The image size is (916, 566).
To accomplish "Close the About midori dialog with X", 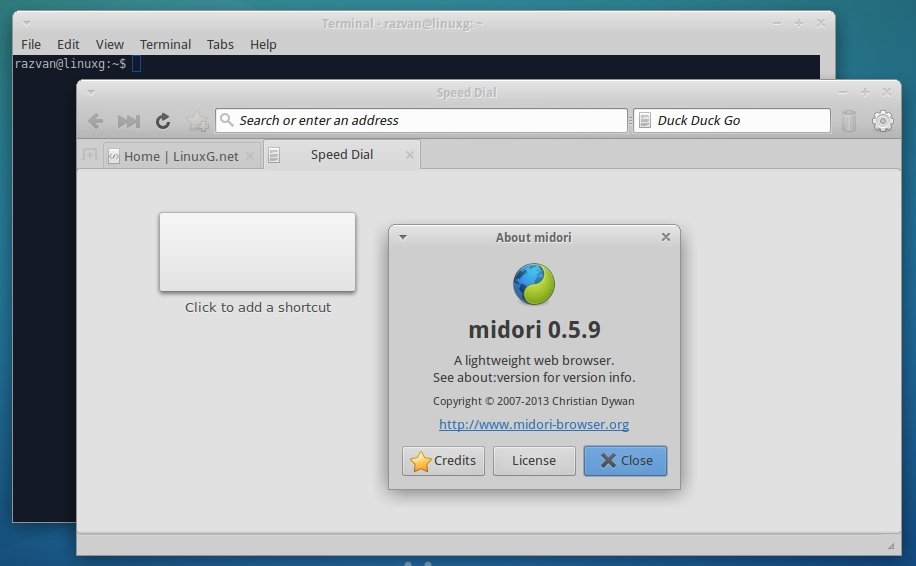I will tap(665, 237).
